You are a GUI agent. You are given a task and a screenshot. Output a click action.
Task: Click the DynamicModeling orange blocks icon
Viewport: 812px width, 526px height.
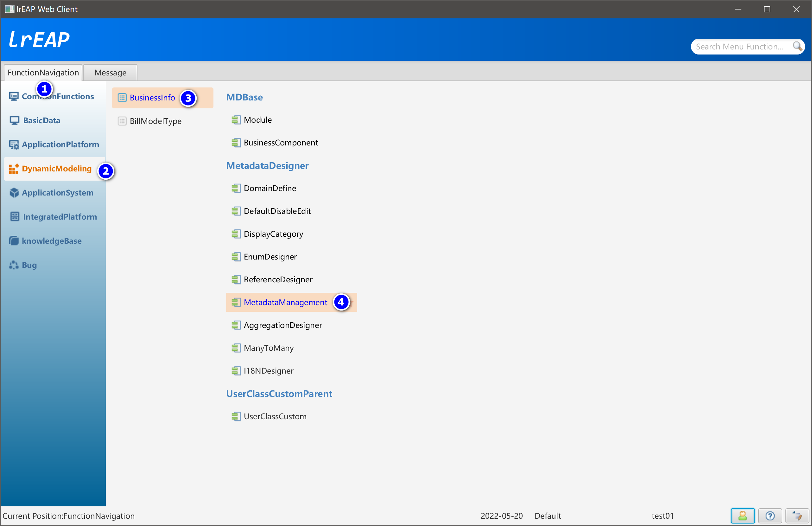click(14, 169)
